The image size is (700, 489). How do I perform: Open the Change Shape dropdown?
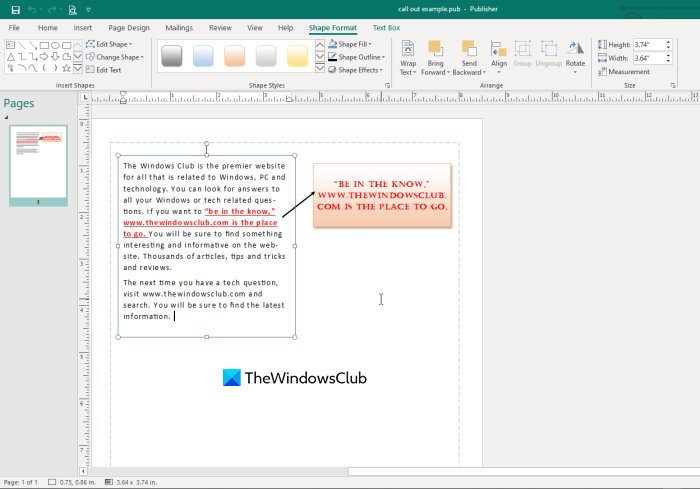115,57
